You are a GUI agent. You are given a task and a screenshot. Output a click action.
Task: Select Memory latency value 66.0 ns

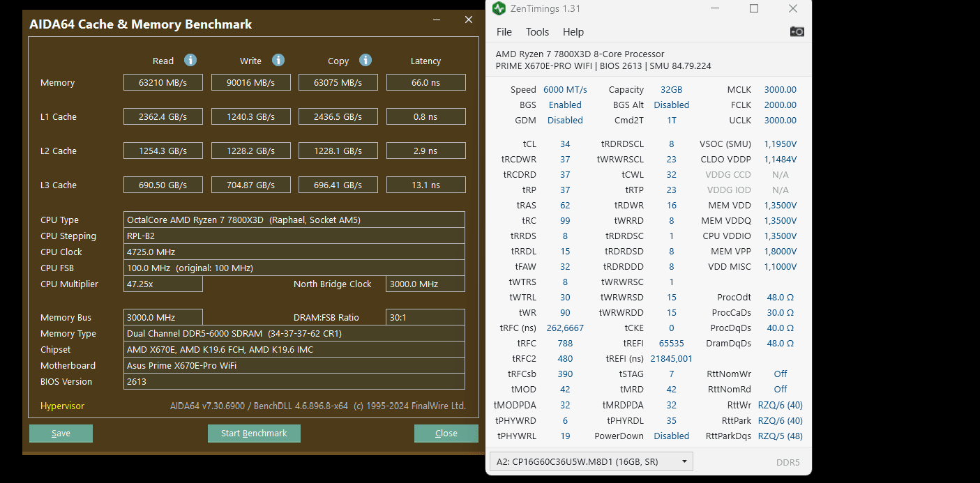[x=425, y=82]
